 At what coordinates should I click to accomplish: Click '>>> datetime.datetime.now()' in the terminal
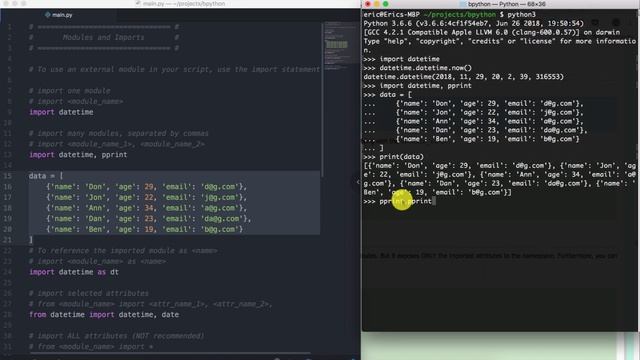[417, 68]
